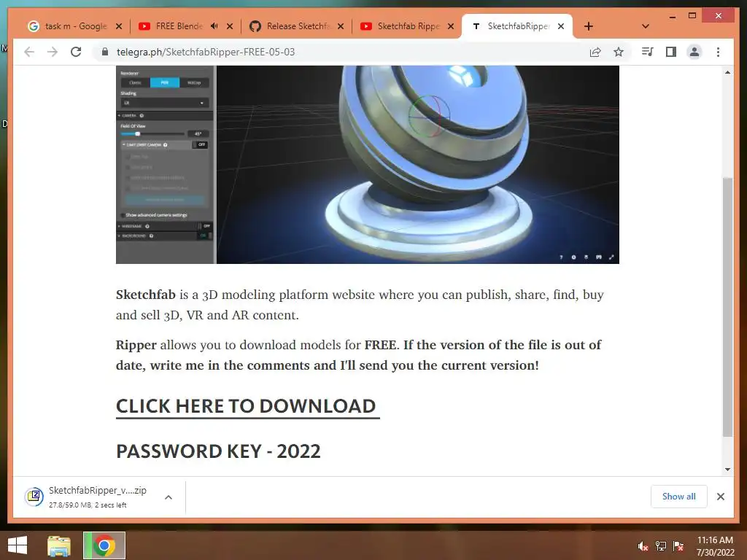Bookmark this tab with star icon
This screenshot has width=747, height=560.
point(619,52)
